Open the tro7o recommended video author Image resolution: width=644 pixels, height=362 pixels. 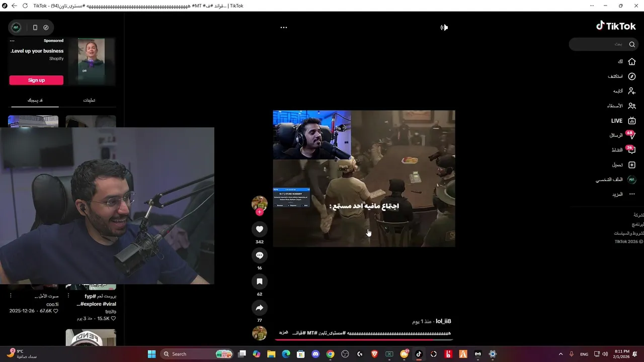(x=111, y=312)
